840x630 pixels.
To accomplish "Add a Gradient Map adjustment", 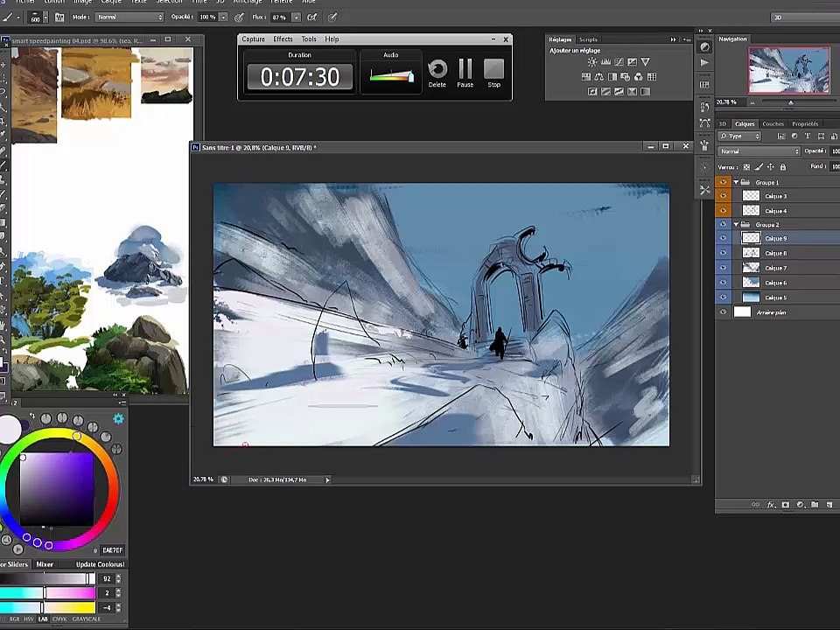I will coord(646,92).
